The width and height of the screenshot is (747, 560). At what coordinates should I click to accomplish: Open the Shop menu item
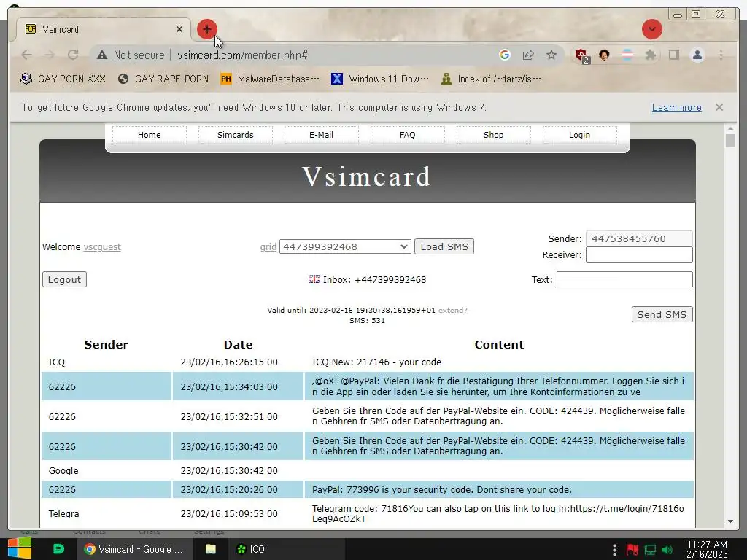click(x=494, y=135)
